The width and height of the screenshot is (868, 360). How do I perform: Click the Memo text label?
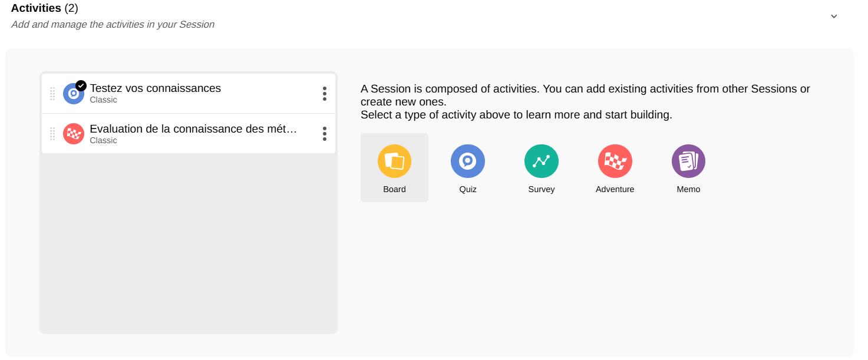[x=688, y=190]
